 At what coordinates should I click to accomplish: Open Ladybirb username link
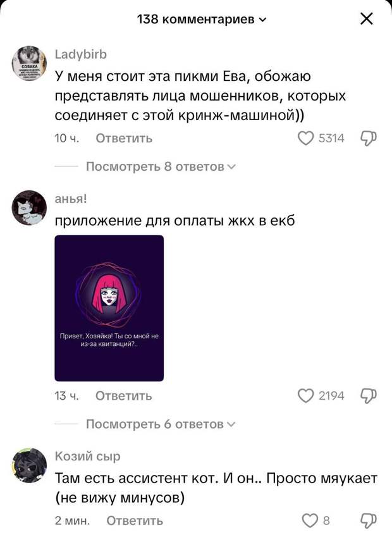click(x=81, y=54)
